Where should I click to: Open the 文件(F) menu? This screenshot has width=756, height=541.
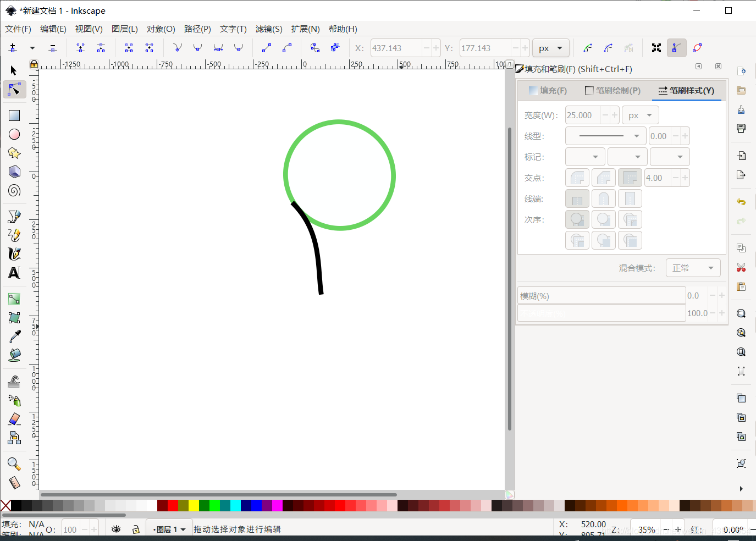click(x=18, y=29)
